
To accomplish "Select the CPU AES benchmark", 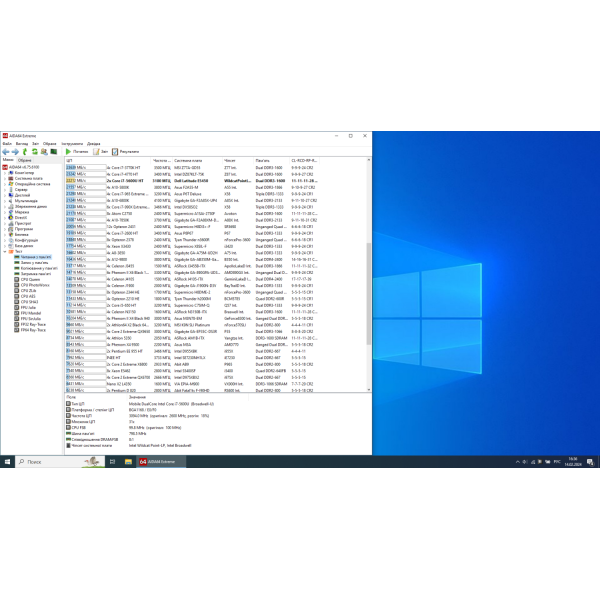I will [28, 296].
